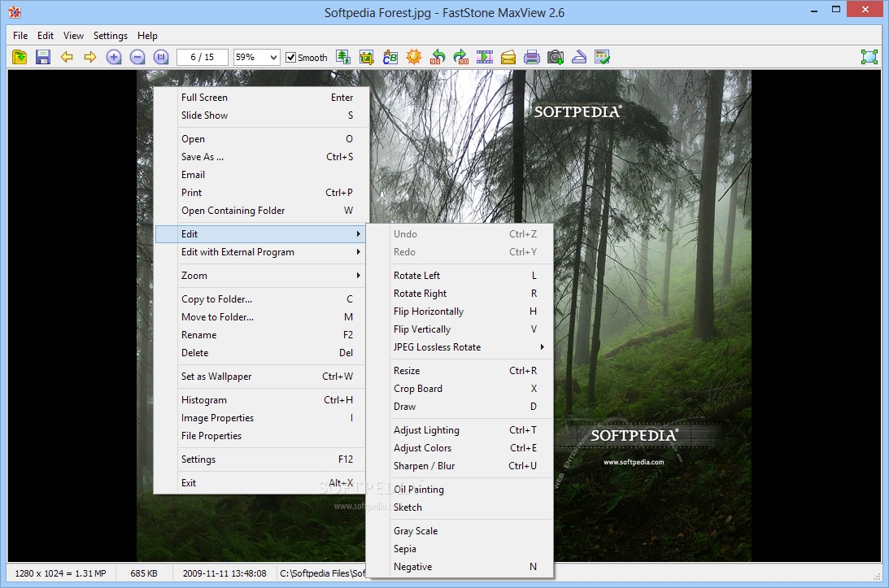
Task: Uncheck the Smooth checkbox
Action: [291, 58]
